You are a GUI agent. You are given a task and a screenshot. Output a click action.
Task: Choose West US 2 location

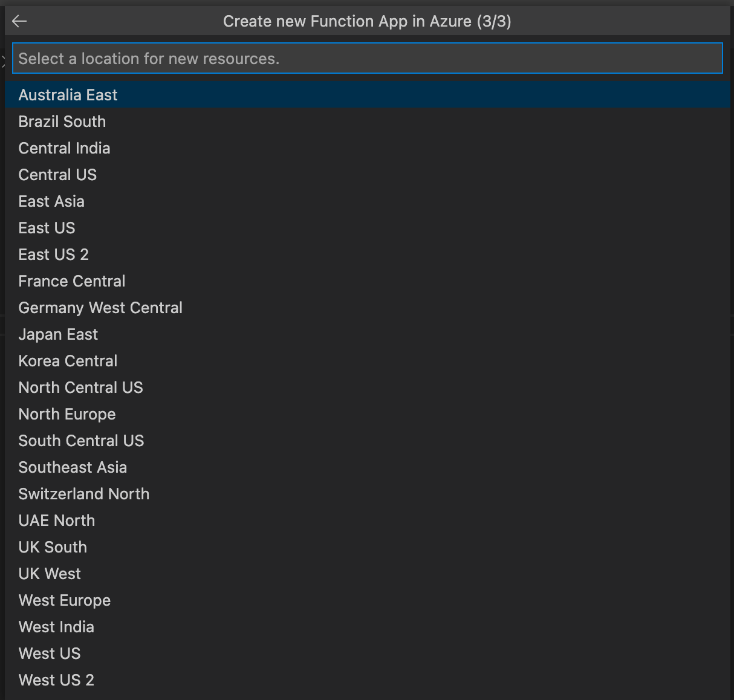pos(56,680)
